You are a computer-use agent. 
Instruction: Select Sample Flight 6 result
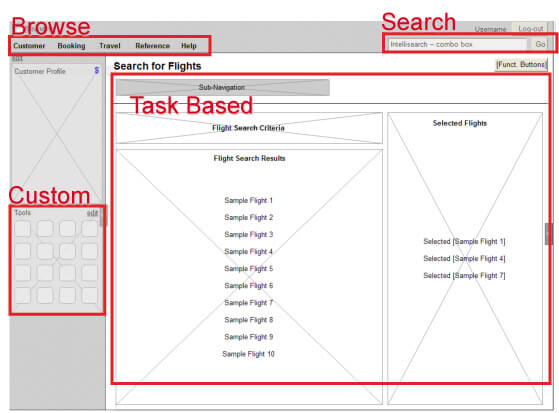coord(248,286)
